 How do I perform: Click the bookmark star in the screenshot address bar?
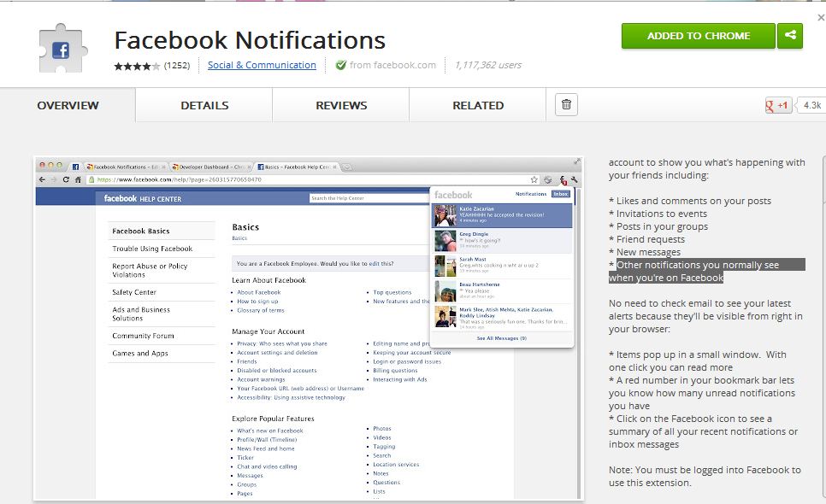tap(532, 179)
